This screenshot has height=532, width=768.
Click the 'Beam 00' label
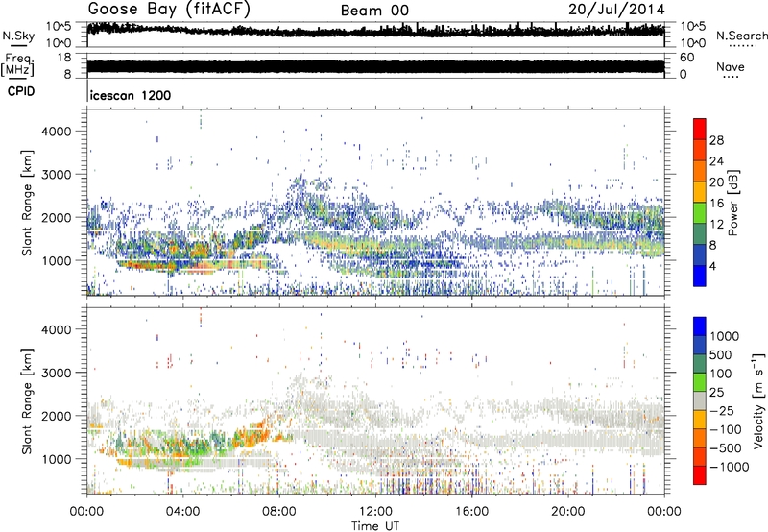click(374, 11)
